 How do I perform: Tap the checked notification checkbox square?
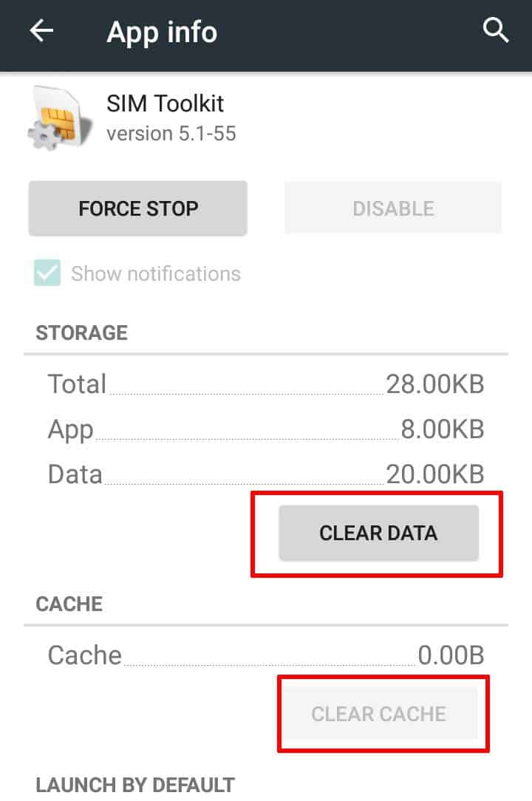(46, 273)
